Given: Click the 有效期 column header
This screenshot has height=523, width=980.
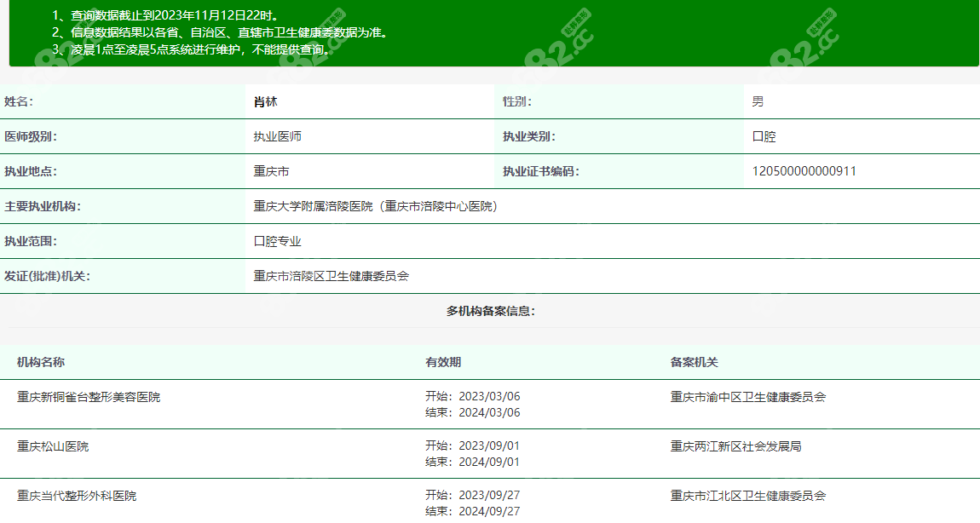Looking at the screenshot, I should click(x=443, y=362).
